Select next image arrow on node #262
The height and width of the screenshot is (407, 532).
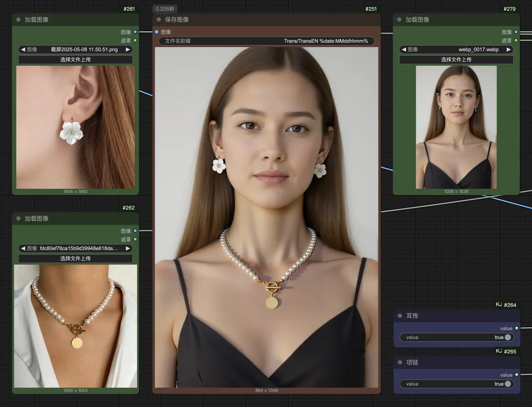pyautogui.click(x=128, y=248)
